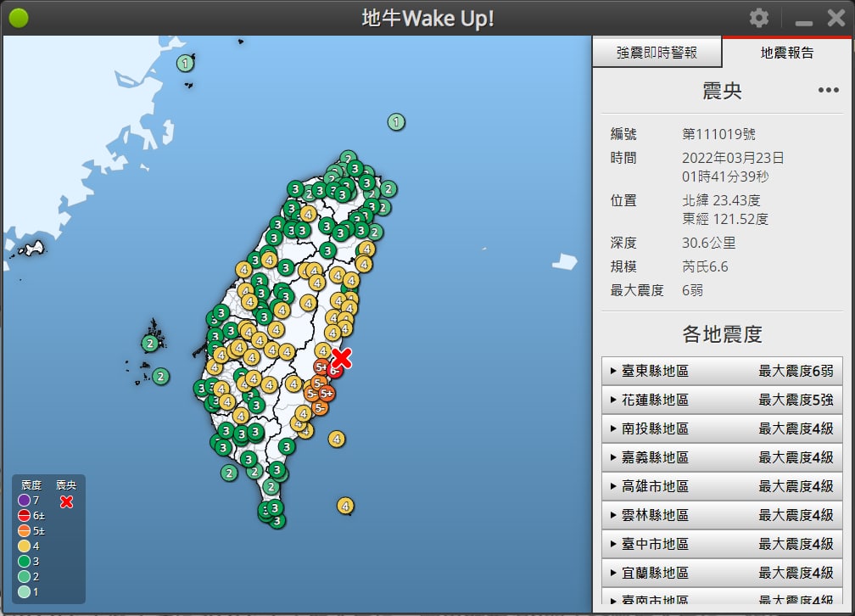Open the settings gear icon

click(759, 19)
